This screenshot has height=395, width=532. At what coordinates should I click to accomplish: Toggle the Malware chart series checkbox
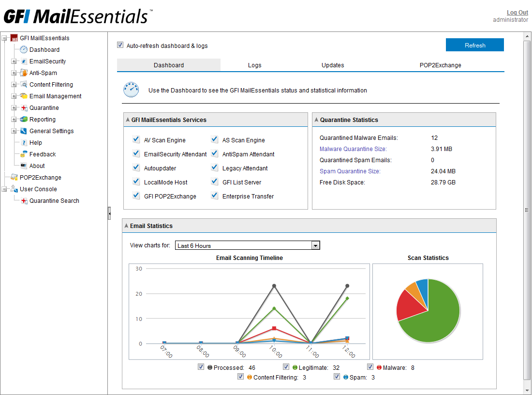tap(370, 367)
